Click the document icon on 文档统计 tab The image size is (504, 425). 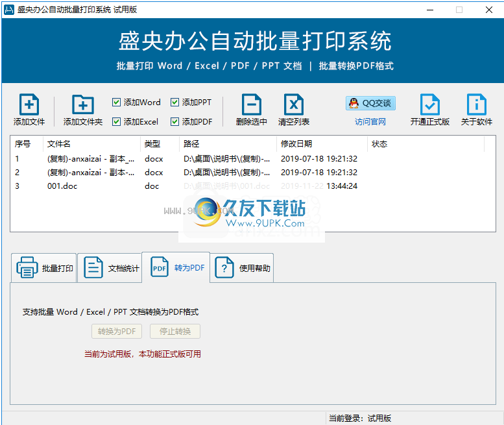93,267
